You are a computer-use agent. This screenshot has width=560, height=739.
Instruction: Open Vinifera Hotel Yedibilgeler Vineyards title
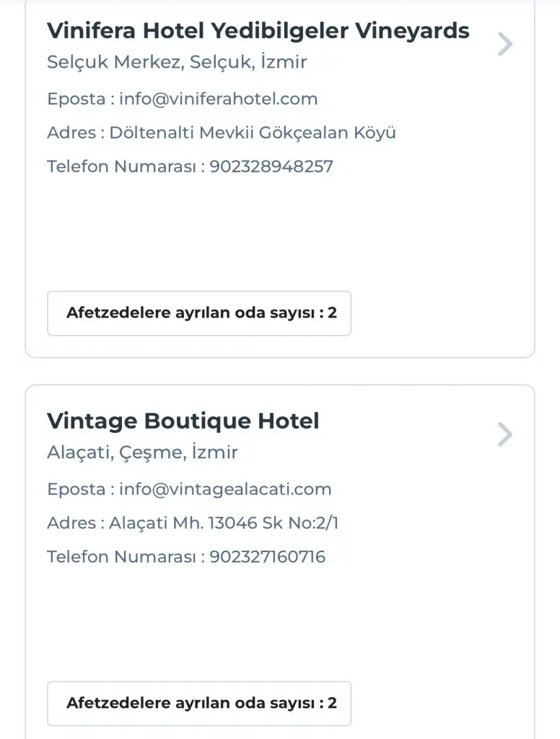click(x=258, y=31)
